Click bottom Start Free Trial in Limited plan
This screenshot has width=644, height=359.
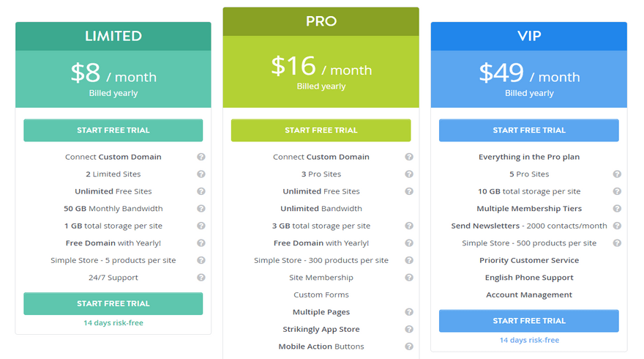pyautogui.click(x=113, y=303)
